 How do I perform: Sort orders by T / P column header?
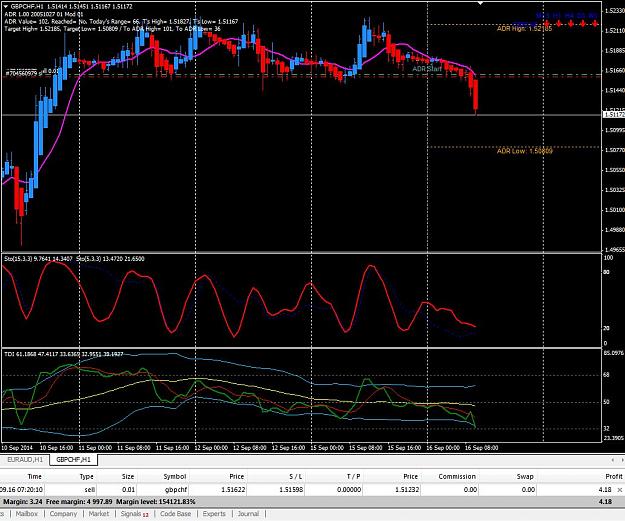353,476
